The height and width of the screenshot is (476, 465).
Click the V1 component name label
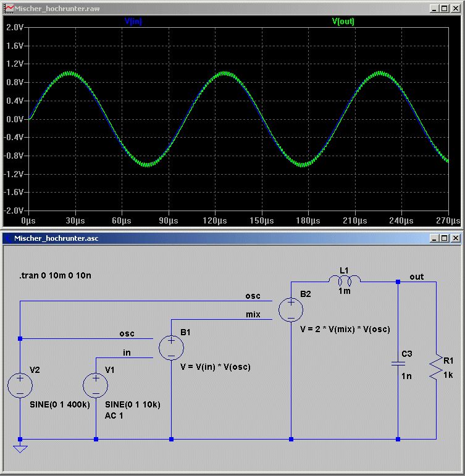point(110,370)
